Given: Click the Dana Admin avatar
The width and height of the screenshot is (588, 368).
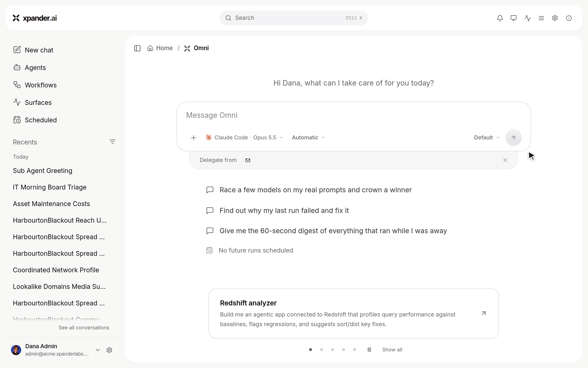Looking at the screenshot, I should [16, 350].
